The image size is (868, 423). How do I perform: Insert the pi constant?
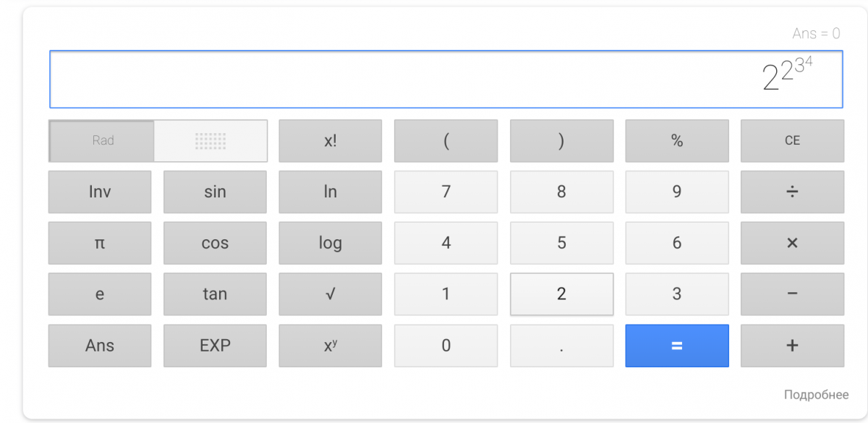pyautogui.click(x=100, y=243)
